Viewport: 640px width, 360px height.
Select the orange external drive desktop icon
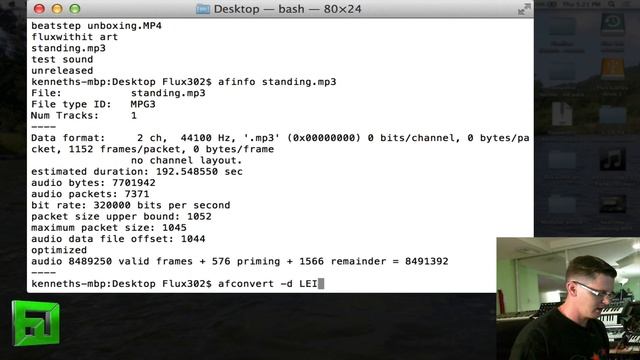tap(612, 70)
